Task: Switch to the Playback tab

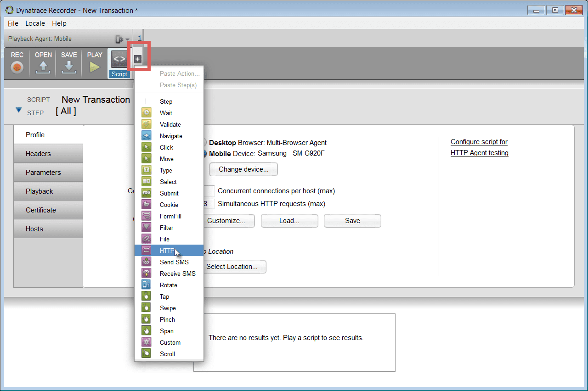Action: click(x=48, y=191)
